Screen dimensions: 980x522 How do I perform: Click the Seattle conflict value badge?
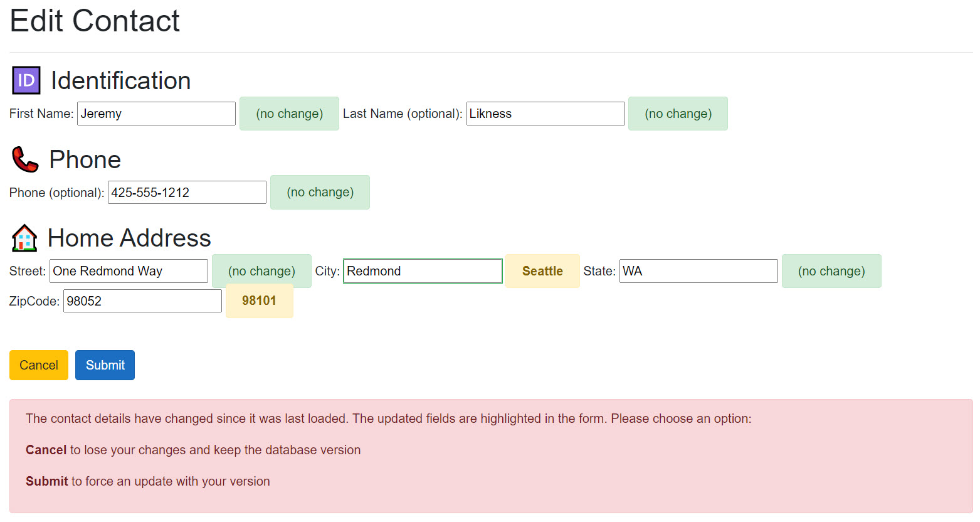[x=542, y=271]
